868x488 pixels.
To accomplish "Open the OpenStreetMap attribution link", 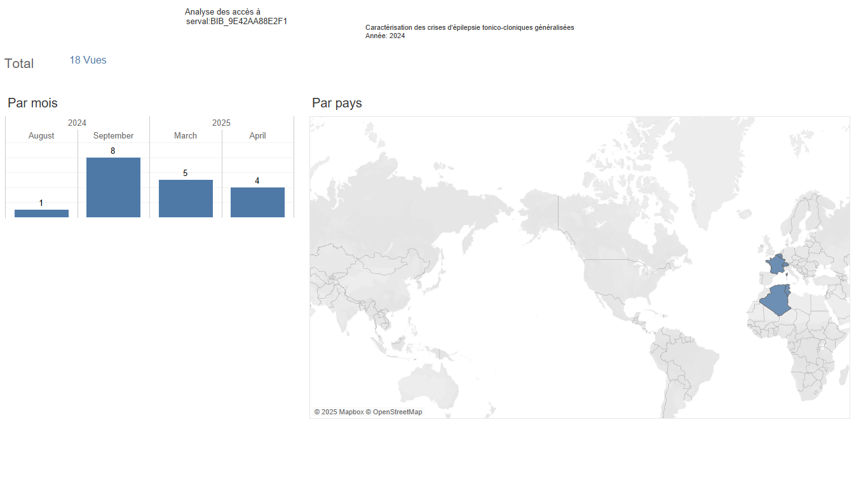I will (x=393, y=412).
